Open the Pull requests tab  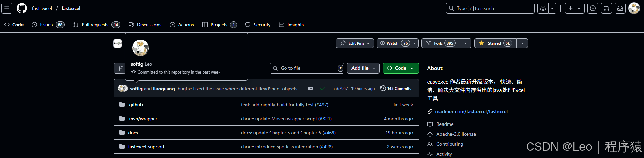(x=96, y=25)
